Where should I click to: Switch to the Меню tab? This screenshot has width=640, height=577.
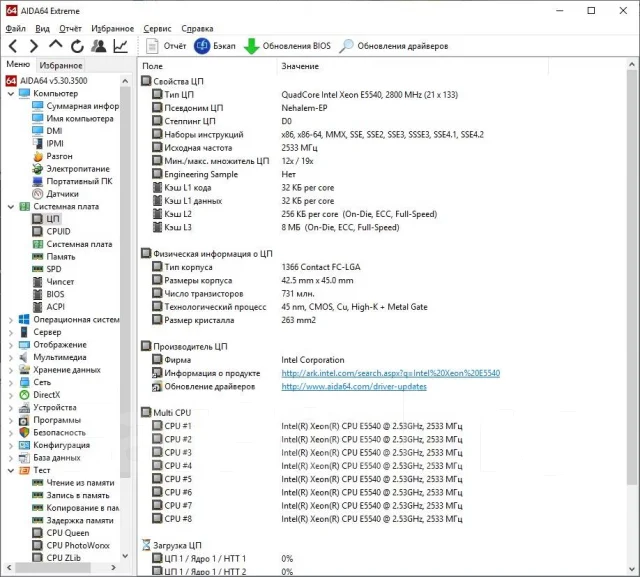coord(18,64)
